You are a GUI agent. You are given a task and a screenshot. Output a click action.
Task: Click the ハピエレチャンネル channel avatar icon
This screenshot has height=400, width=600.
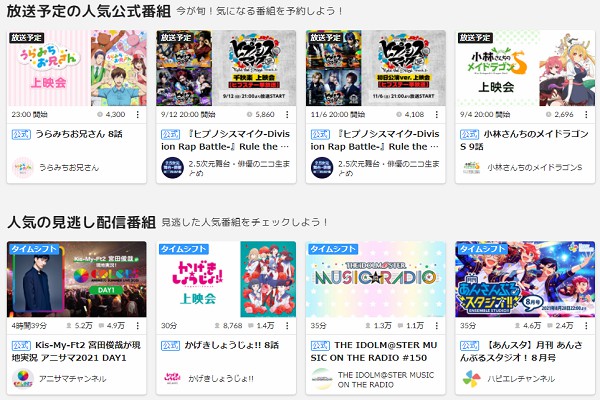click(471, 379)
